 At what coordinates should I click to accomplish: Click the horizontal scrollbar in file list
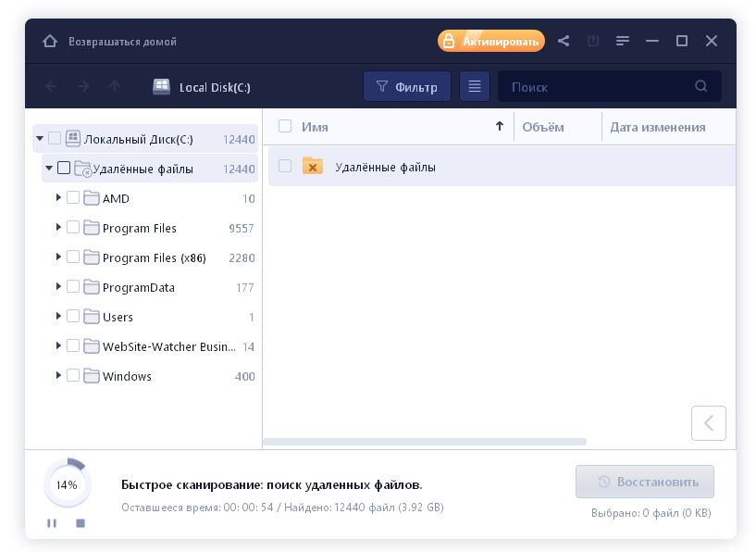click(x=425, y=442)
